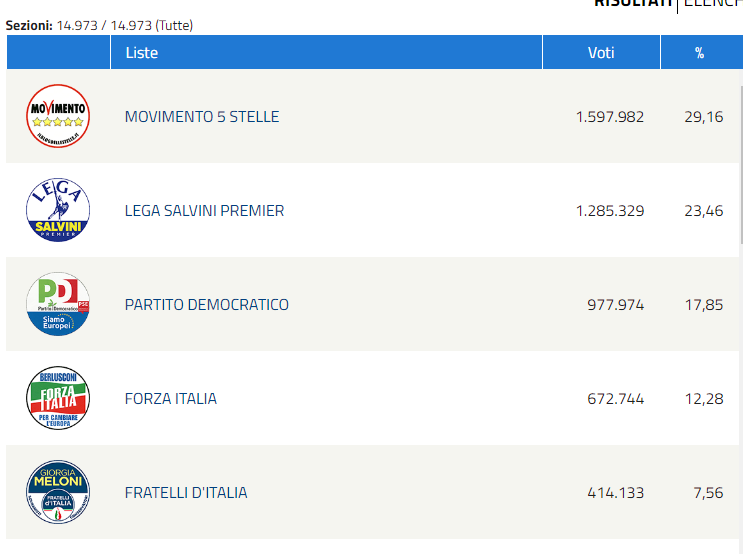743x554 pixels.
Task: Open the MOVIMENTO 5 STELLE list name
Action: pos(202,117)
